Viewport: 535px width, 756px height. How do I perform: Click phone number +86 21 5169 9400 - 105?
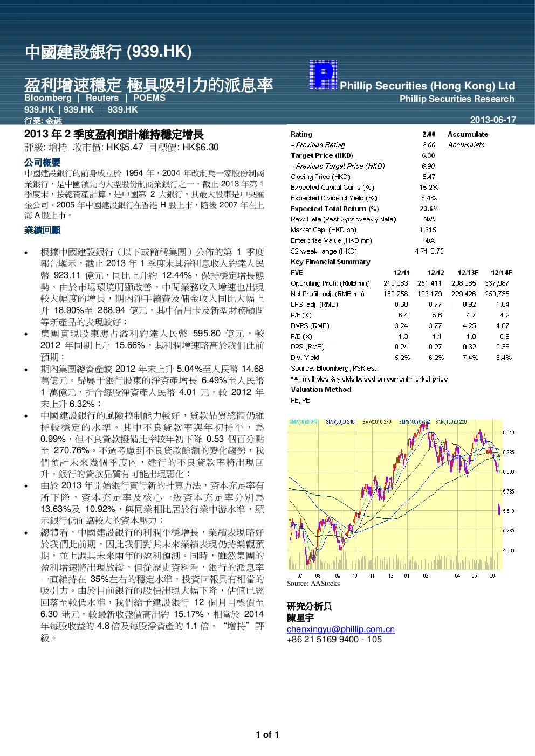[334, 640]
